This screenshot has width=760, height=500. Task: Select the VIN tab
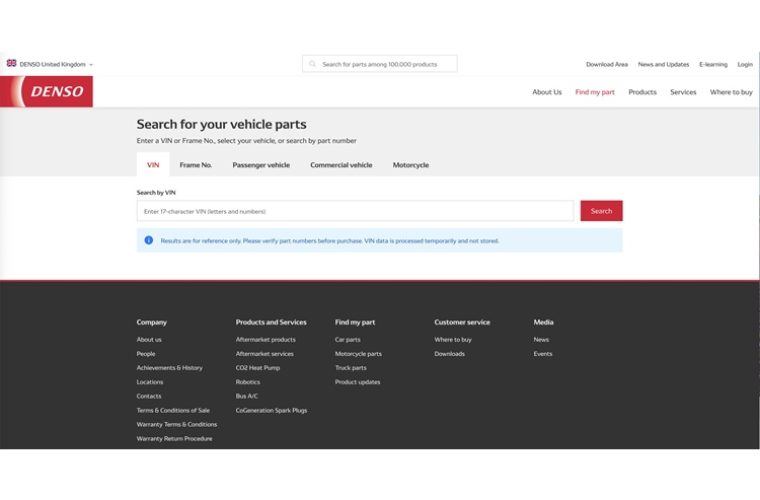click(153, 165)
